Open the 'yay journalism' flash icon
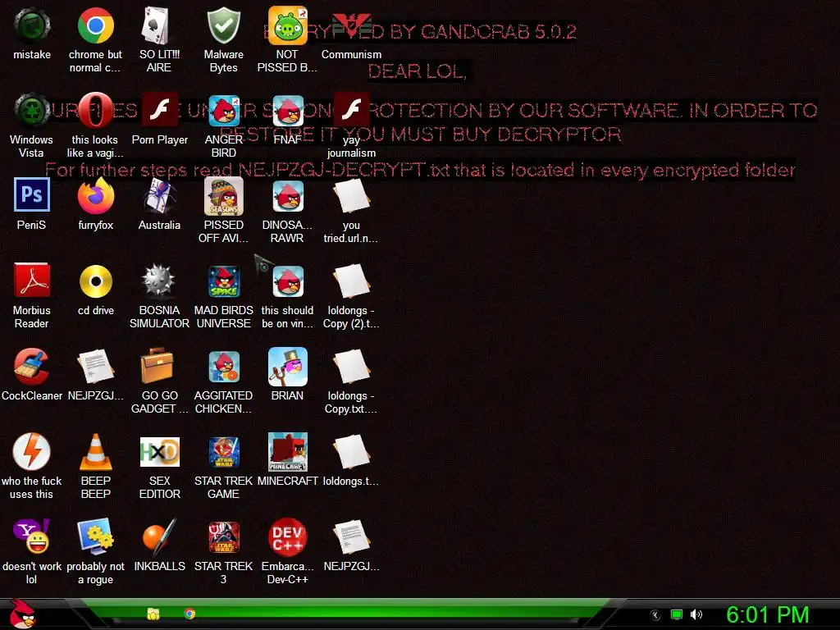This screenshot has width=840, height=630. coord(351,111)
